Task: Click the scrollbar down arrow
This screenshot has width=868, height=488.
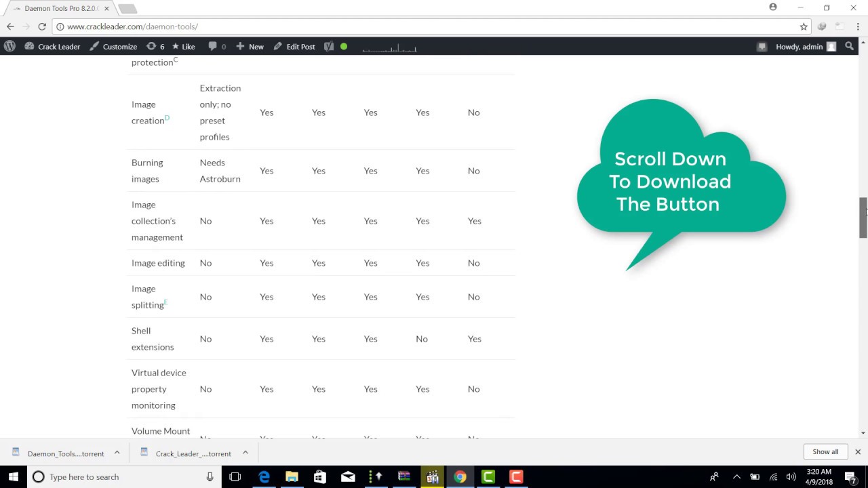Action: tap(863, 432)
